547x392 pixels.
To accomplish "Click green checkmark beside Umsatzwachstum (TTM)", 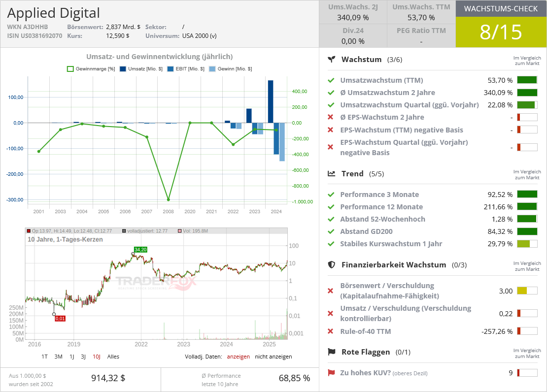I will [331, 80].
